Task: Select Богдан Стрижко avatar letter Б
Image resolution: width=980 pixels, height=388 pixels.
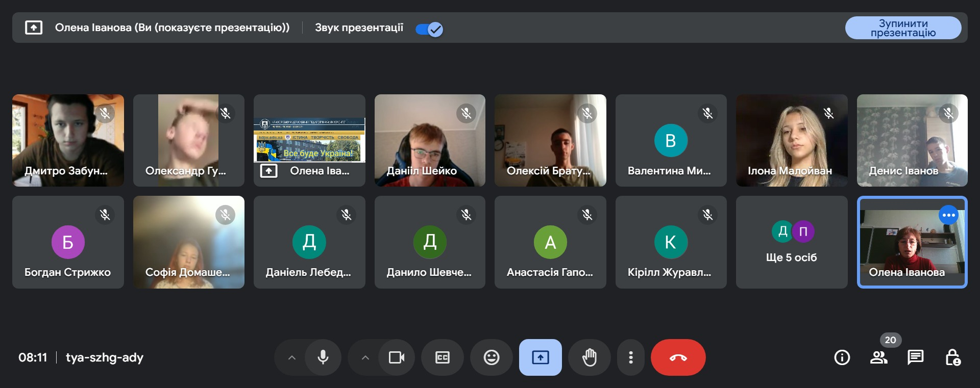Action: pos(68,242)
